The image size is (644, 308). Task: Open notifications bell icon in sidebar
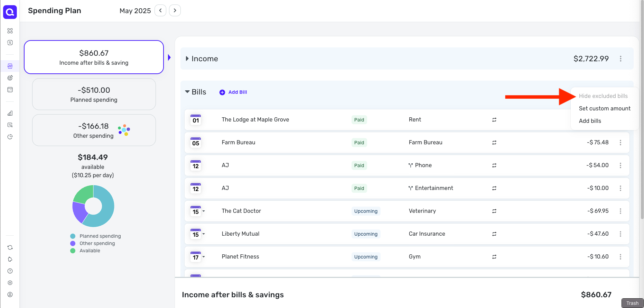point(10,259)
